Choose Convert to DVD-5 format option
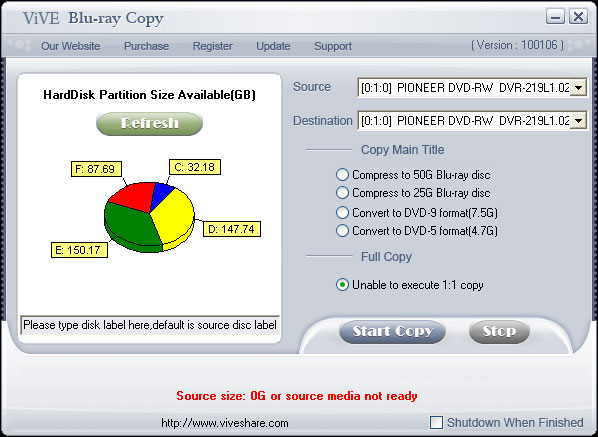 (x=342, y=231)
